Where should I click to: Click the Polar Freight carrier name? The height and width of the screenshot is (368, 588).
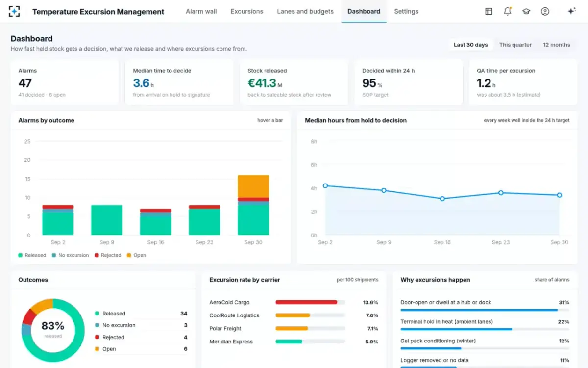point(225,328)
